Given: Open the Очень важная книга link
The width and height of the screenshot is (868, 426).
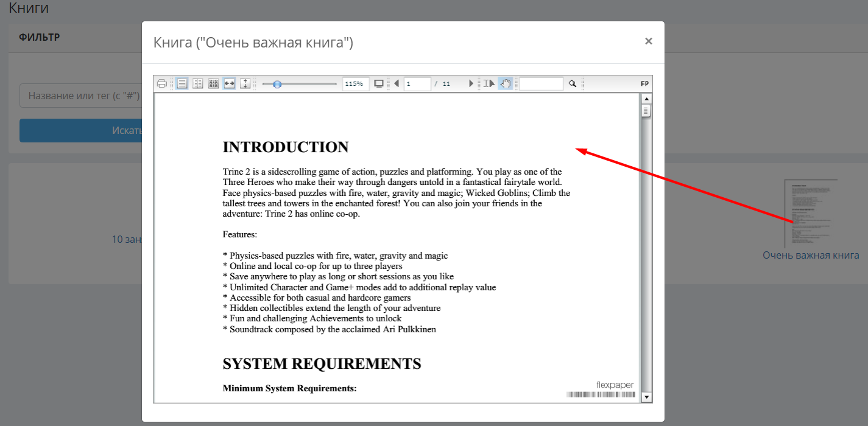Looking at the screenshot, I should [811, 256].
